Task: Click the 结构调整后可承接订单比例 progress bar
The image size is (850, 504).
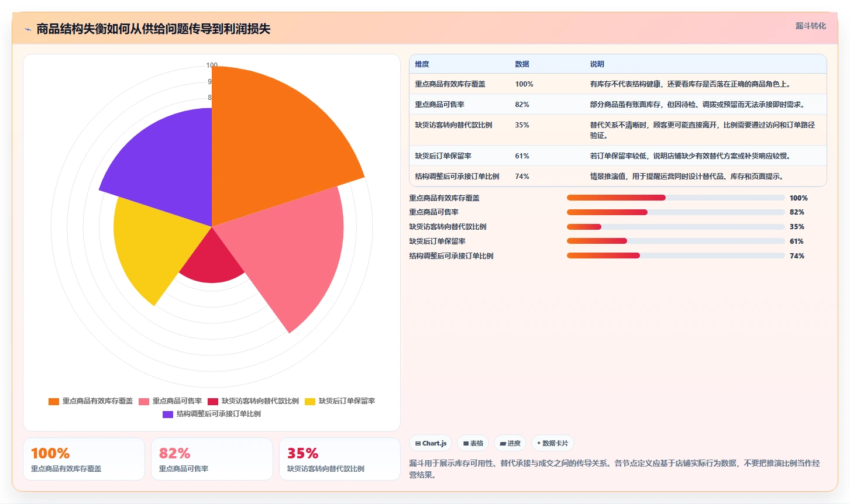Action: (676, 256)
